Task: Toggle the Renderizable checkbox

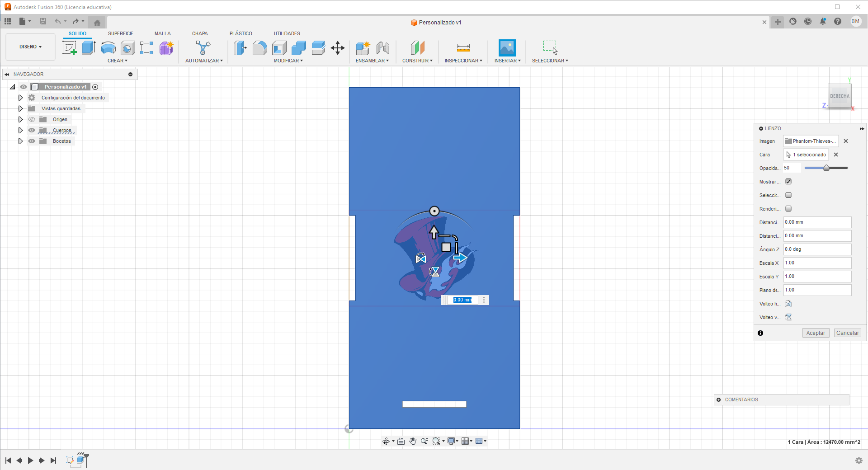Action: click(x=788, y=209)
